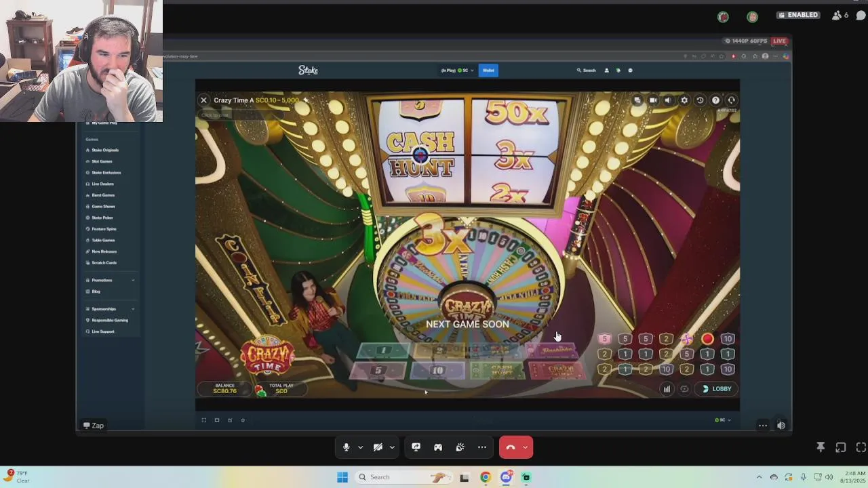868x488 pixels.
Task: Adjust stream volume speaker icon
Action: click(x=781, y=426)
